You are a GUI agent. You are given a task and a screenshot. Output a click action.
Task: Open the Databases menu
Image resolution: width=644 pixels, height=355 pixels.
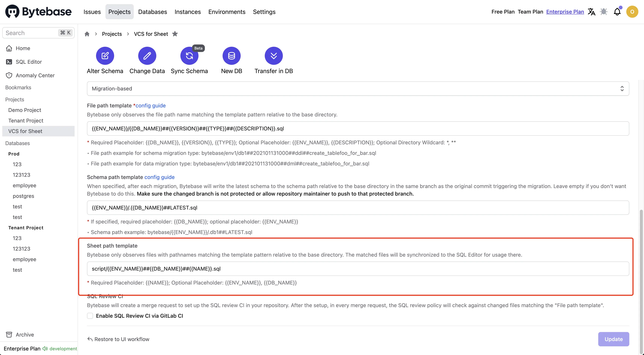[153, 12]
